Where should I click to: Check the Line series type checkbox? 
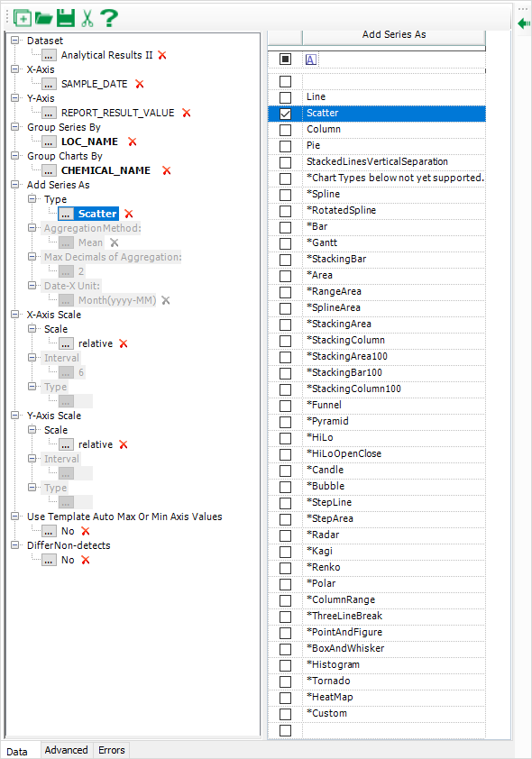click(x=286, y=97)
